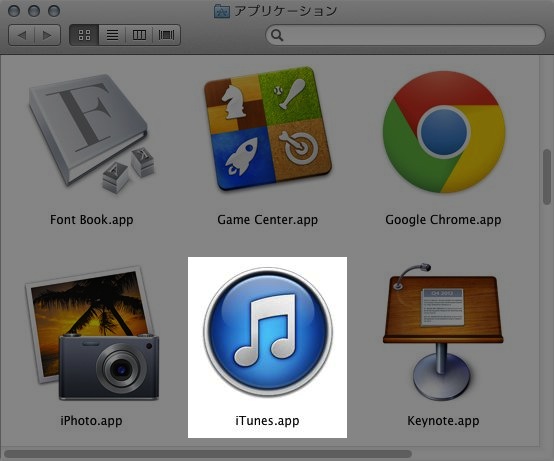Click the vertical scrollbar thumb

click(547, 177)
